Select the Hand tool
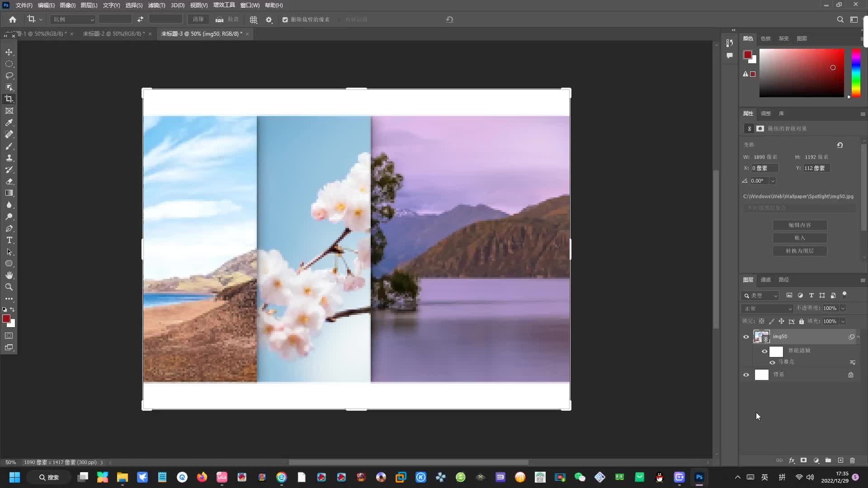Screen dimensions: 868x488 tap(9, 275)
